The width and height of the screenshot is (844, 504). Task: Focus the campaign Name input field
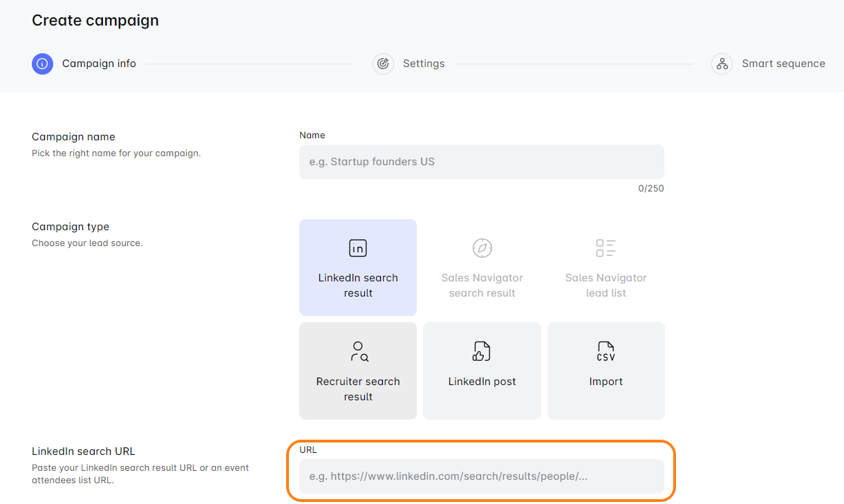point(481,162)
